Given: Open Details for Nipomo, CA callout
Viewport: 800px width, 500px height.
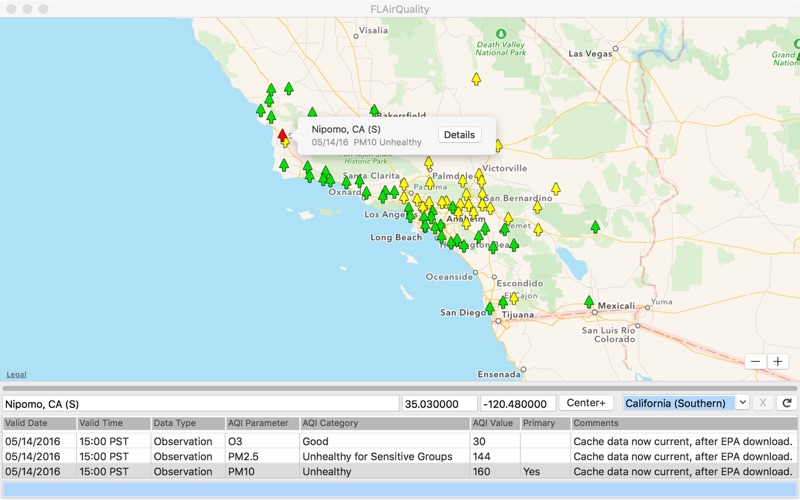Looking at the screenshot, I should (459, 135).
